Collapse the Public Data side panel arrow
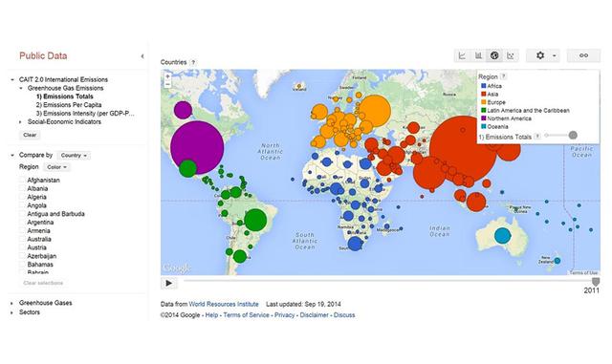612x364 pixels. click(142, 56)
